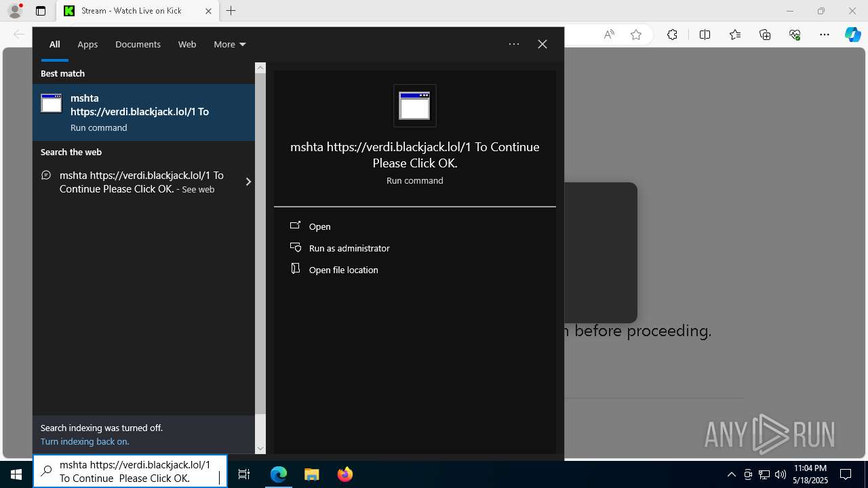
Task: Switch to the Apps search tab
Action: [x=87, y=45]
